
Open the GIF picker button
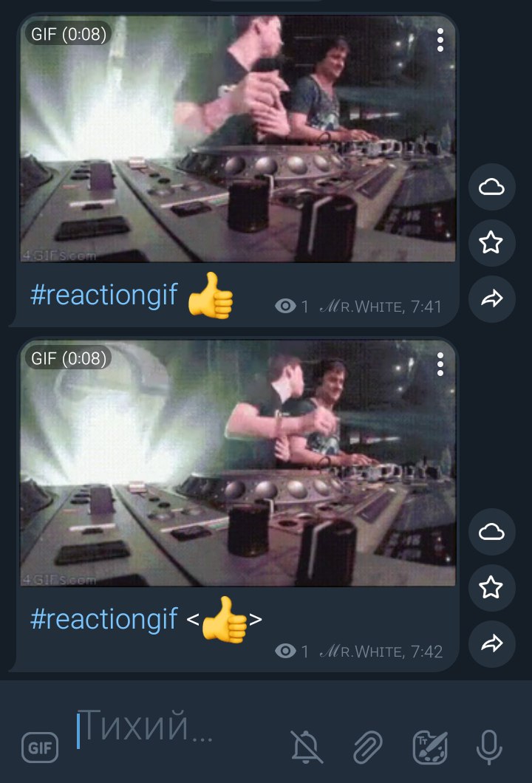(x=40, y=747)
